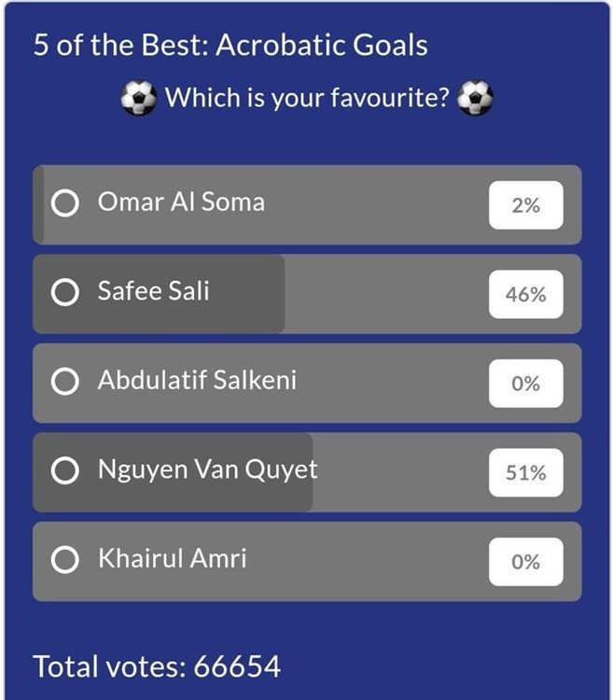The image size is (613, 700).
Task: Select the Khairul Amri radio button
Action: (x=64, y=561)
